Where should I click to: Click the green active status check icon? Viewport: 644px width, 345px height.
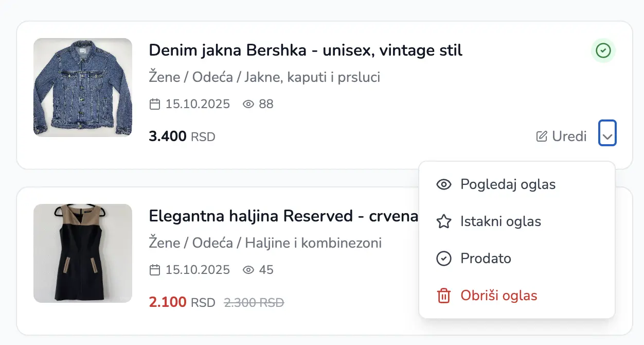[x=603, y=50]
